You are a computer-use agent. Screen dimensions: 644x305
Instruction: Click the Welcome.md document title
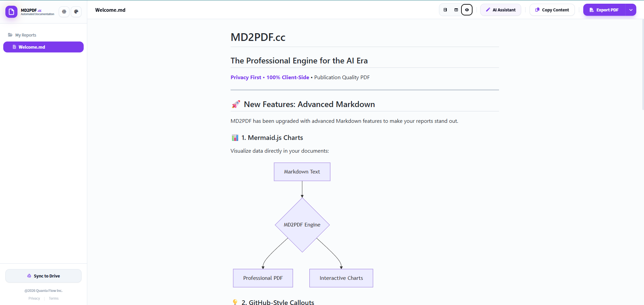pos(110,10)
